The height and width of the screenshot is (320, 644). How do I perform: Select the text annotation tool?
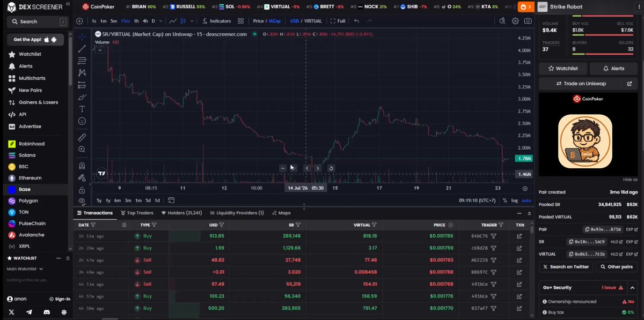(82, 109)
